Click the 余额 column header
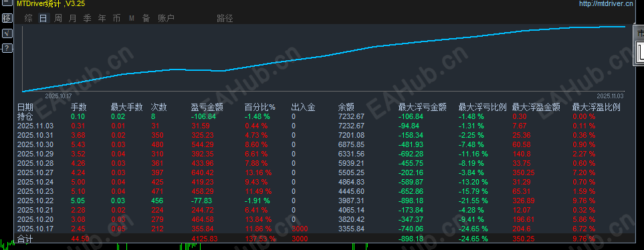Image resolution: width=644 pixels, height=250 pixels. click(x=346, y=108)
